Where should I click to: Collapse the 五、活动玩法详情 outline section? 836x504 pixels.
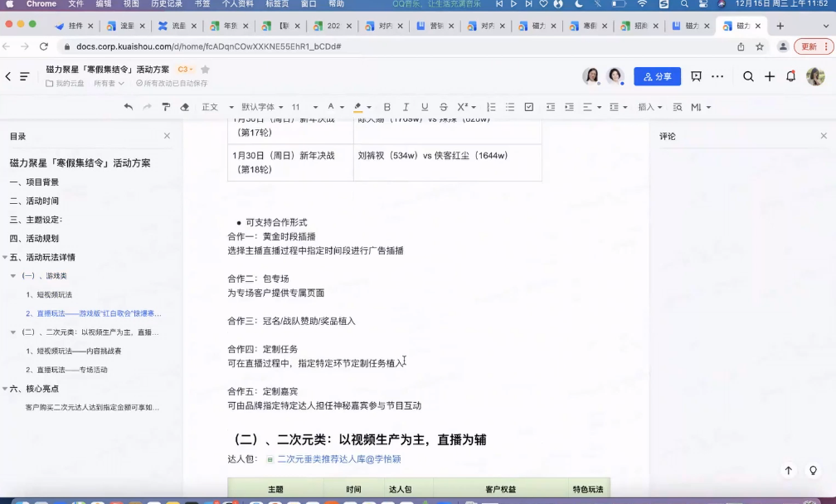(6, 259)
